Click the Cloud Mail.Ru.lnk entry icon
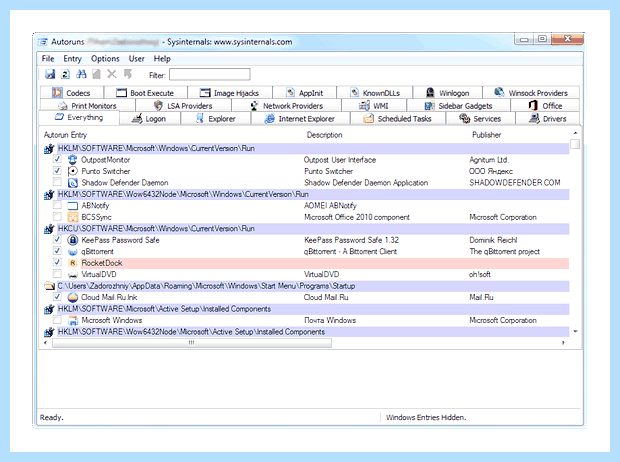 pyautogui.click(x=72, y=297)
